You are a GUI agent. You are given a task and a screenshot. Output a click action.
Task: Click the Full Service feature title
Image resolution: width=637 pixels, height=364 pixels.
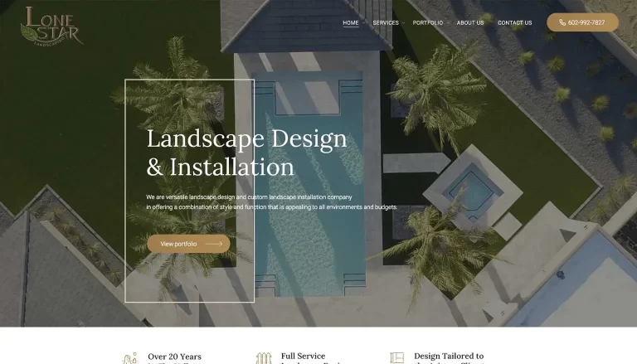coord(303,357)
